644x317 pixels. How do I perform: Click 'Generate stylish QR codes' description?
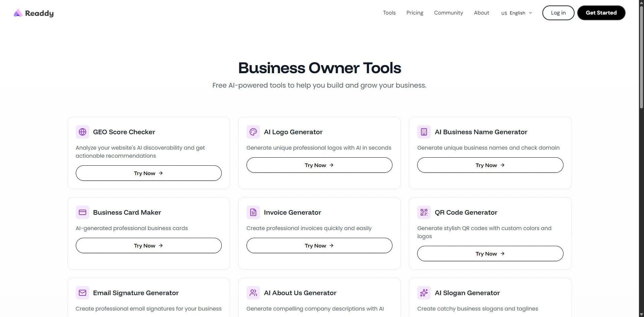[x=484, y=232]
